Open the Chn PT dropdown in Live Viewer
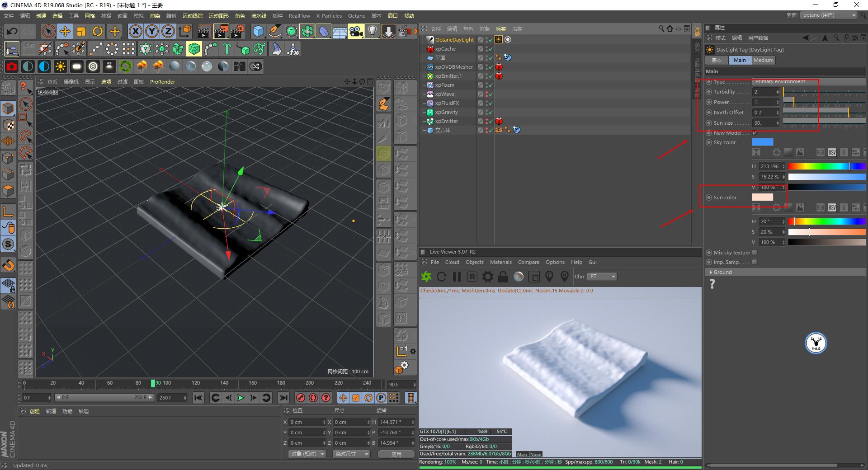The width and height of the screenshot is (868, 470). tap(602, 277)
